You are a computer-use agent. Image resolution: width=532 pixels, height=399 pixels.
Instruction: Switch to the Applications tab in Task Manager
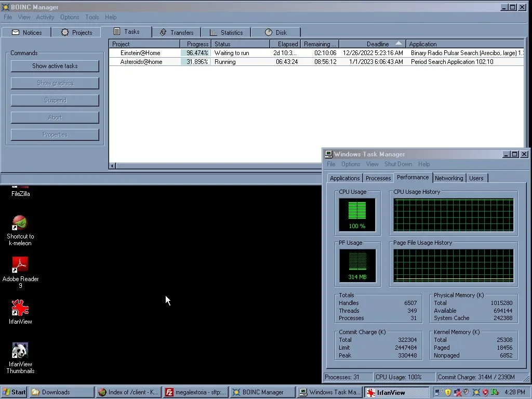tap(345, 178)
